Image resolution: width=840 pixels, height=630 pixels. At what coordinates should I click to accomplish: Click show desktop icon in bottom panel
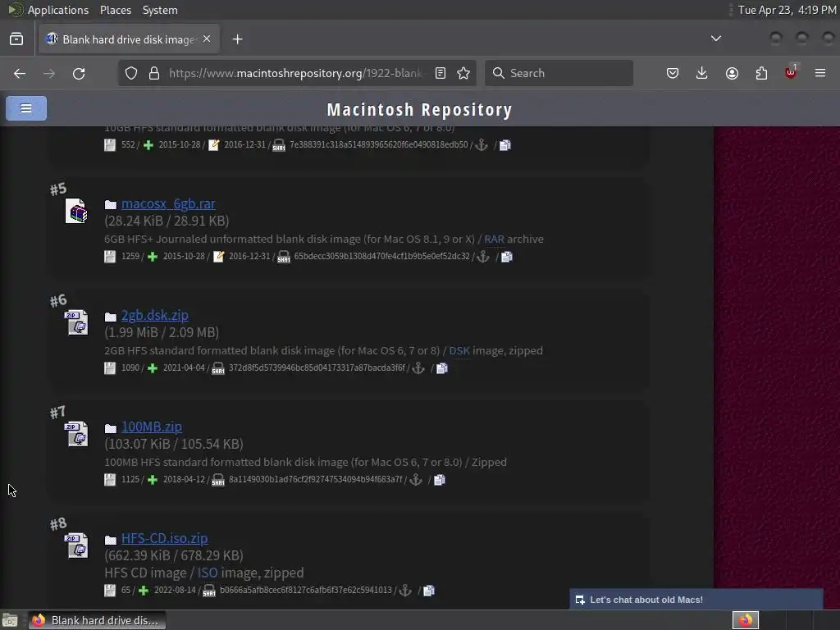[10, 620]
